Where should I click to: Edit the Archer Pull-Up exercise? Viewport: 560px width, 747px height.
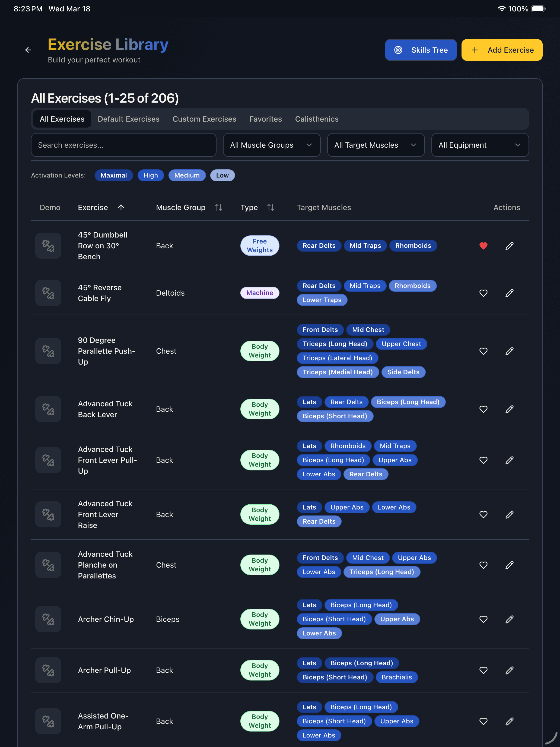pos(509,670)
